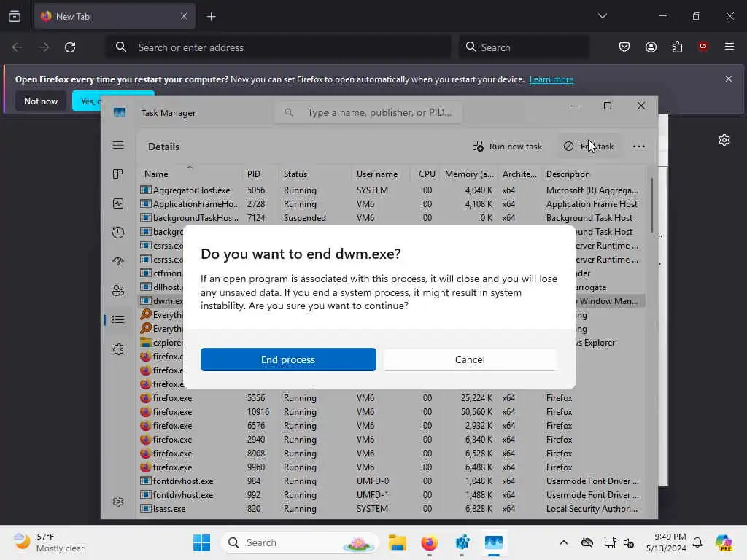The height and width of the screenshot is (560, 747).
Task: Select firefox.exe PID 6576 row
Action: tap(392, 425)
